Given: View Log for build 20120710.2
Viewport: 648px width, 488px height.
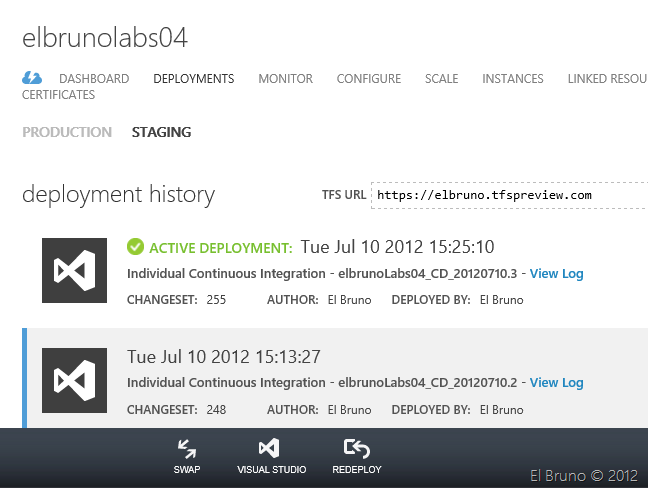Looking at the screenshot, I should [x=556, y=383].
